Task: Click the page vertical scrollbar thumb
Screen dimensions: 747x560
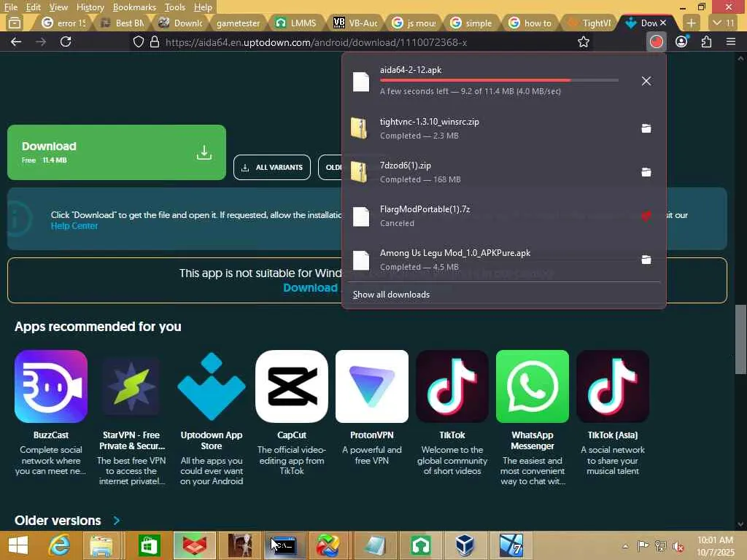Action: 741,339
